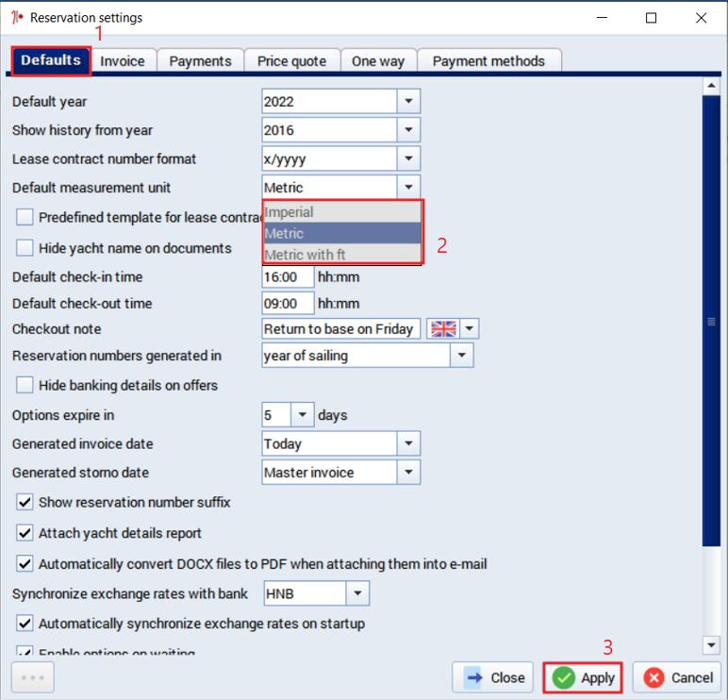The width and height of the screenshot is (728, 700).
Task: Click the Default check-in time field
Action: point(288,276)
